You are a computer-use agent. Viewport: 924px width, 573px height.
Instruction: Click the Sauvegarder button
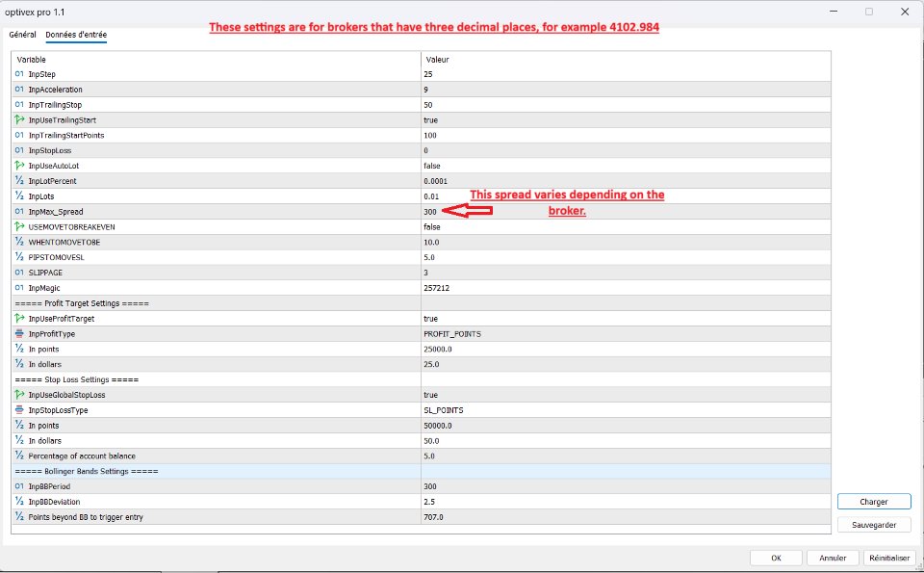coord(873,524)
